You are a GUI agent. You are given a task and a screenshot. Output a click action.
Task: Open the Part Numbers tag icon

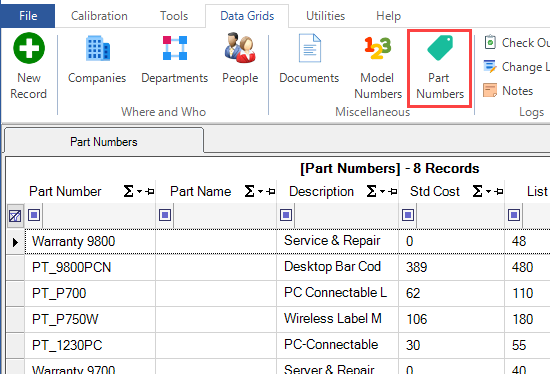[440, 47]
